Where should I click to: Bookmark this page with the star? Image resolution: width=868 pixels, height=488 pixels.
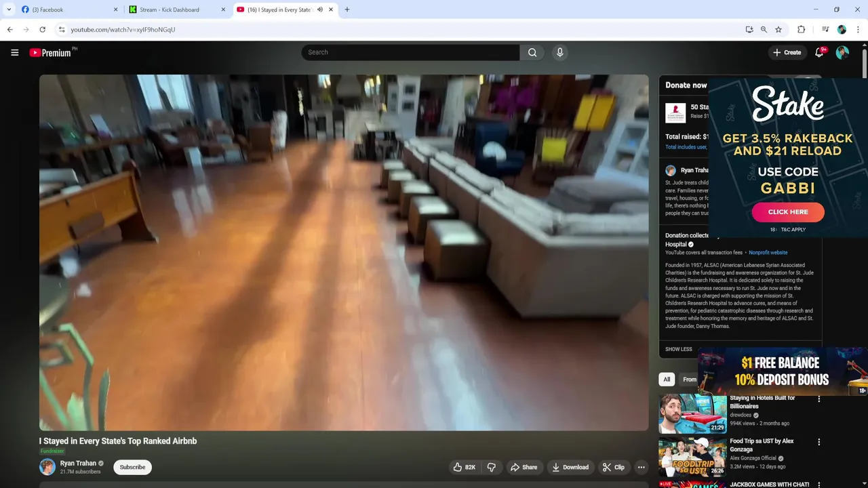pos(778,29)
